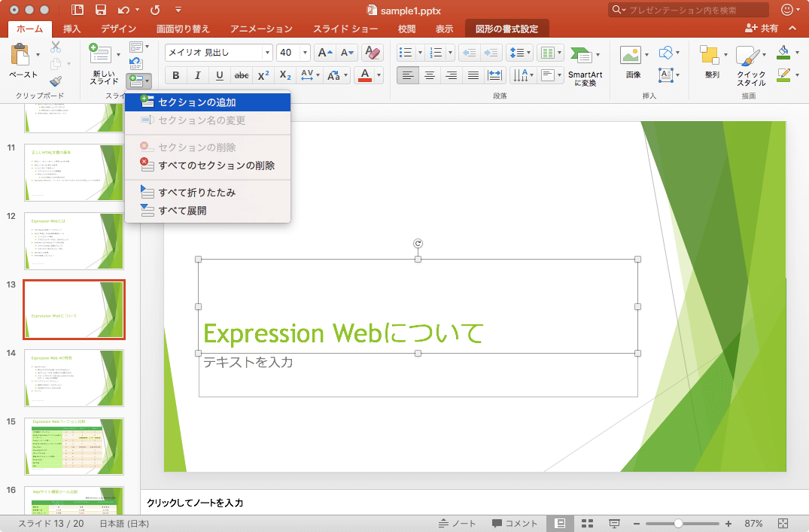809x532 pixels.
Task: Click Convert to SmartArt icon
Action: pyautogui.click(x=582, y=55)
